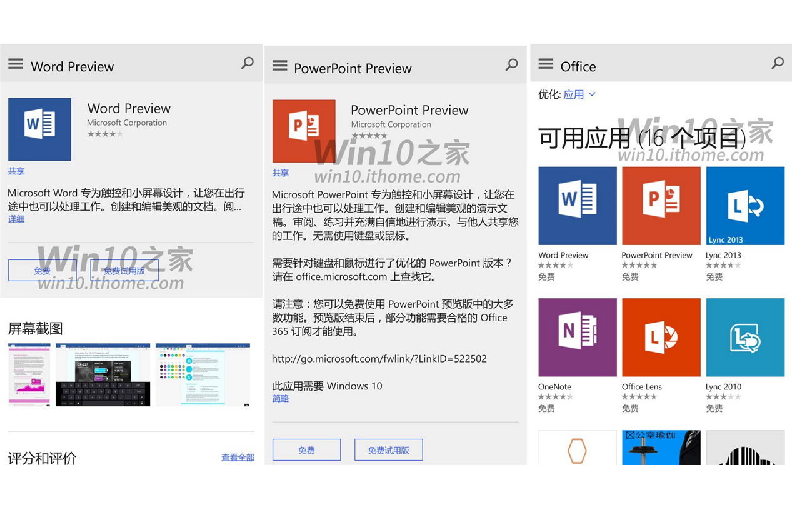Select the purple OneNote app tile
The height and width of the screenshot is (532, 792).
578,338
